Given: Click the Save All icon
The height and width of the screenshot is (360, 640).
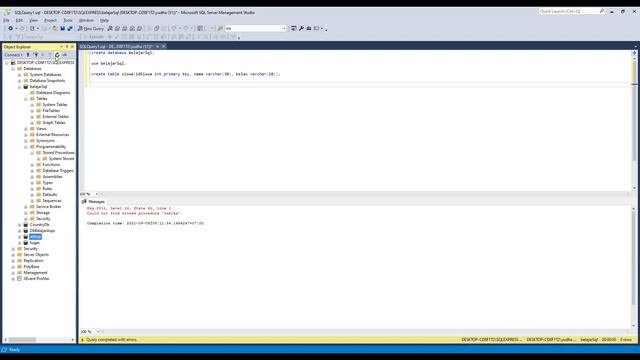Looking at the screenshot, I should coord(70,29).
